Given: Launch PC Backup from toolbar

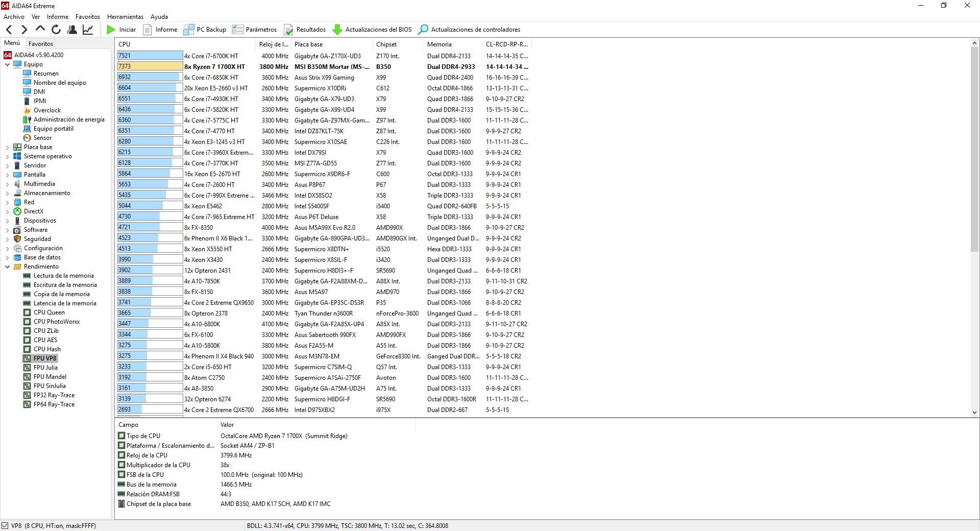Looking at the screenshot, I should coord(205,30).
